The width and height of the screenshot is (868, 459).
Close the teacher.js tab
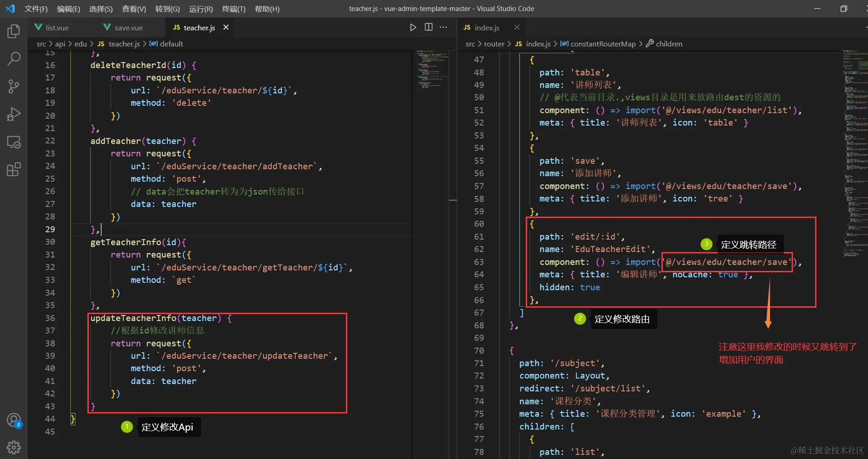226,28
